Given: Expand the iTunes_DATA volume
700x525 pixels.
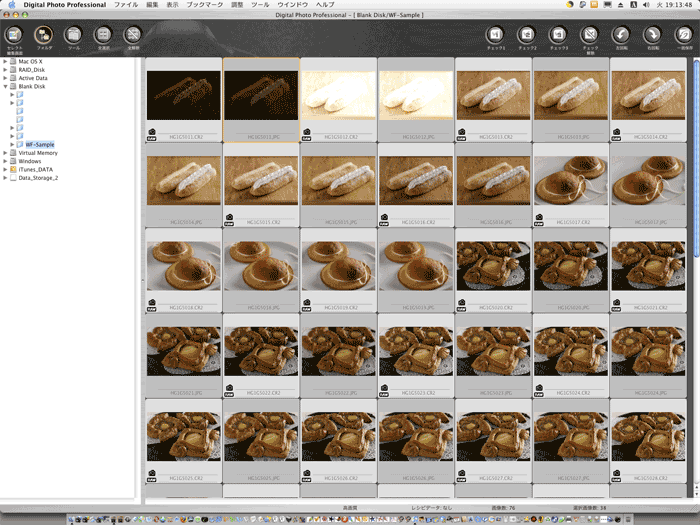Looking at the screenshot, I should click(5, 170).
